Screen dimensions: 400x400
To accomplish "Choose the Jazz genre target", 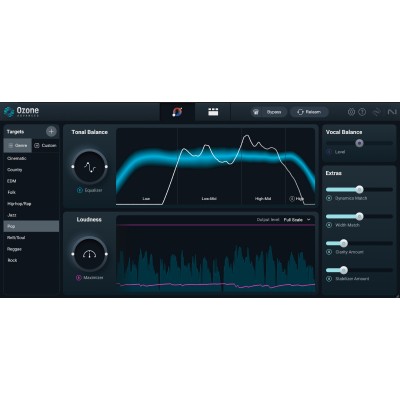I will point(31,215).
